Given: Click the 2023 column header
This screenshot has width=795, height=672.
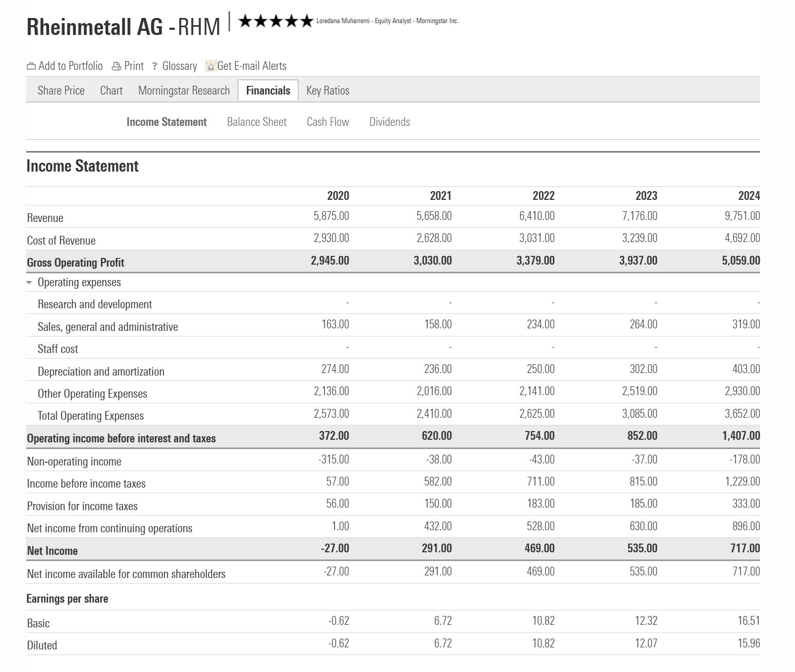Looking at the screenshot, I should tap(646, 196).
